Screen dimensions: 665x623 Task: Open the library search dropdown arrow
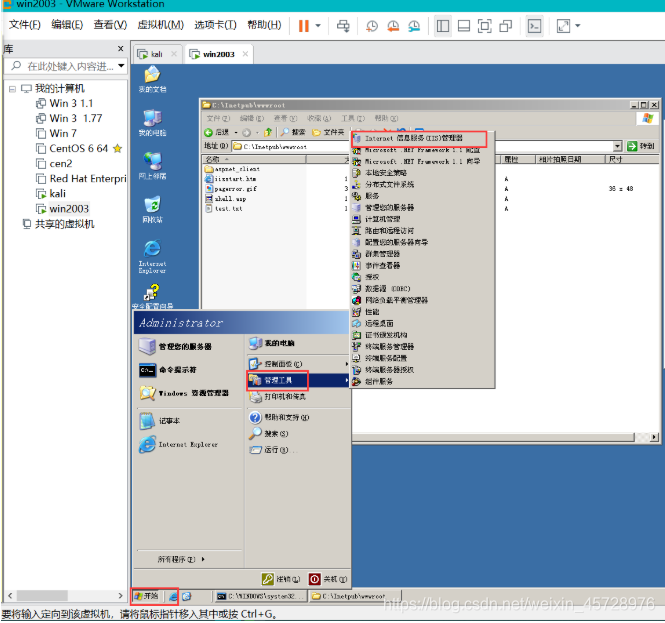(x=121, y=66)
